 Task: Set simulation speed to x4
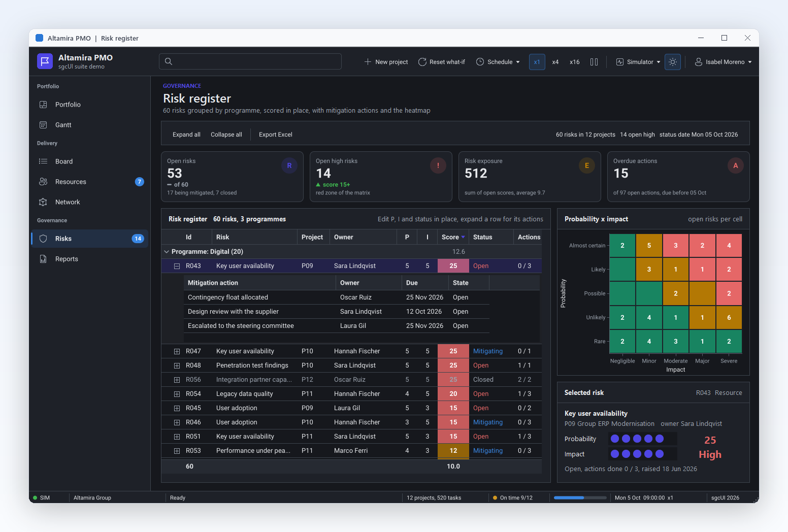point(555,62)
